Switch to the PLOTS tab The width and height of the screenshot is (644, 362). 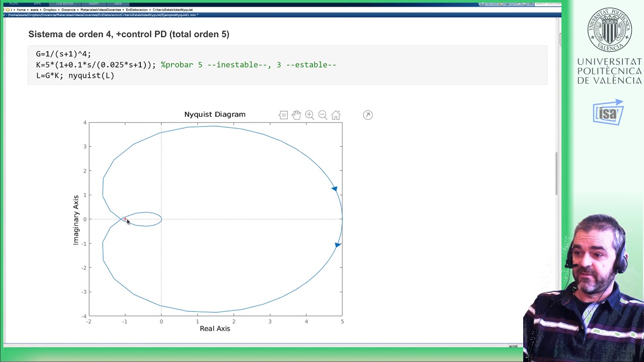point(14,4)
